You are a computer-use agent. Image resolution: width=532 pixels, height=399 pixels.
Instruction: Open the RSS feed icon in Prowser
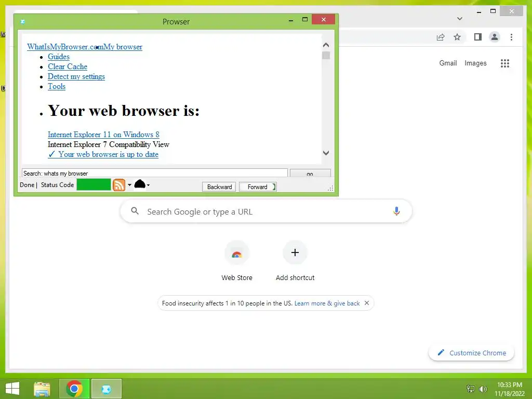pos(119,185)
